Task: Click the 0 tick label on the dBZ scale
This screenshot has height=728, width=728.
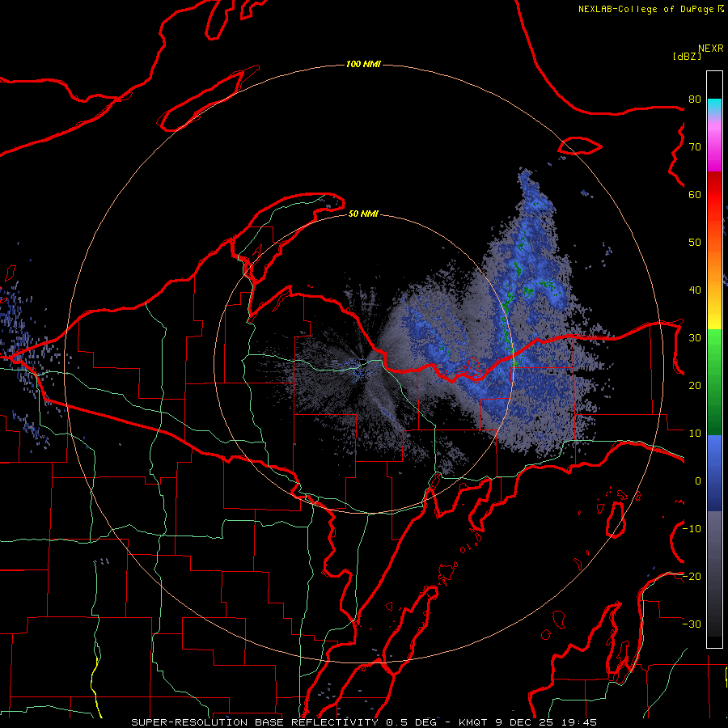Action: [x=698, y=481]
